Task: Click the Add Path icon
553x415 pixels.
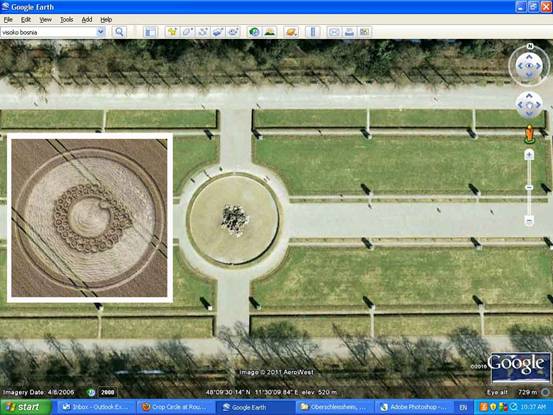Action: (x=203, y=32)
